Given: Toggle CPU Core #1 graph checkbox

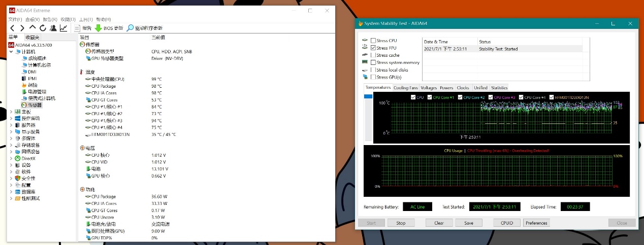Looking at the screenshot, I should point(430,97).
